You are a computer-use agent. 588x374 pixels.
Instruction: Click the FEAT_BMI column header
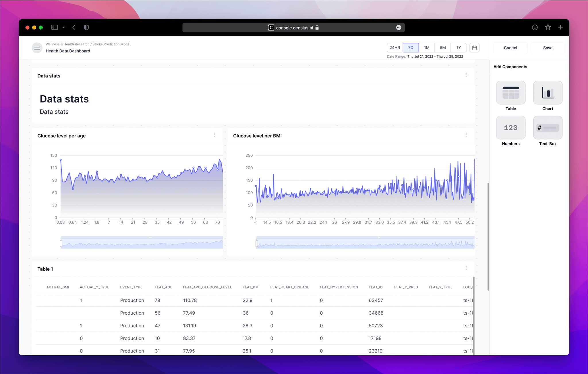(251, 287)
